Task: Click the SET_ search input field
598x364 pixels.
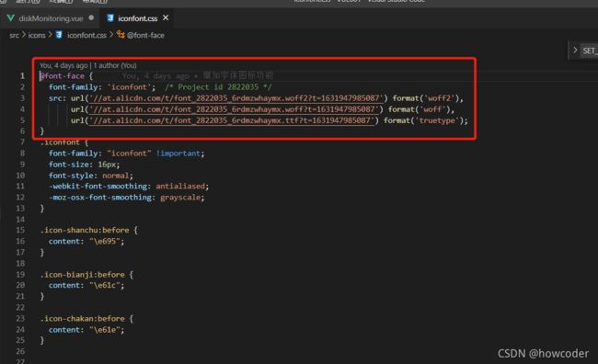Action: point(590,51)
